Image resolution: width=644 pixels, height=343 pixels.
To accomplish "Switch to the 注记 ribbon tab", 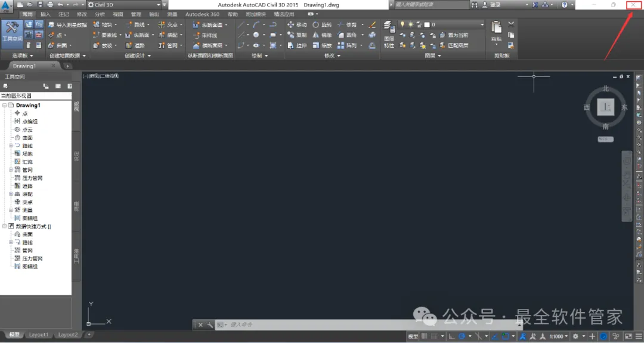I will [63, 14].
